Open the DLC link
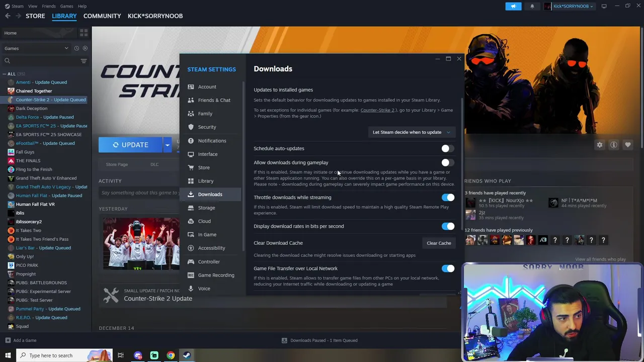Viewport: 644px width, 362px height. pos(154,164)
